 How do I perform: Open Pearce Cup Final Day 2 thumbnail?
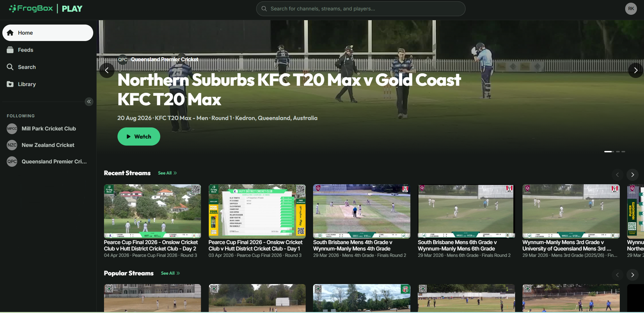[152, 211]
